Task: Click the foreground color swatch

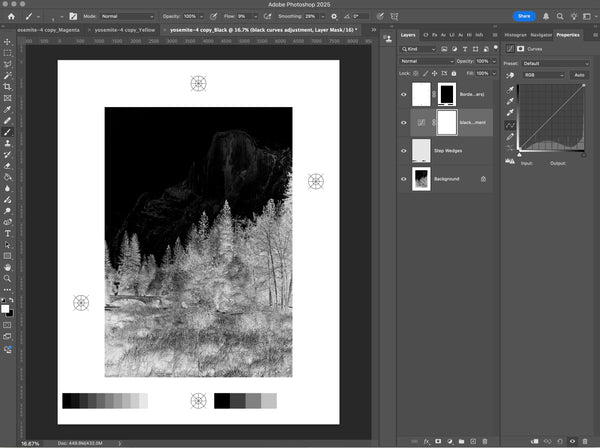Action: (5, 309)
